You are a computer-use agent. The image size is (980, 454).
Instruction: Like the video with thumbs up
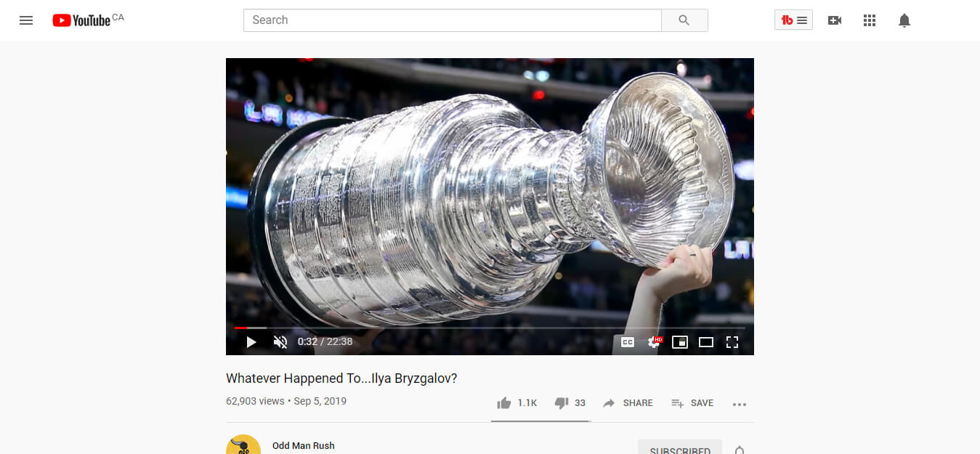pos(517,402)
